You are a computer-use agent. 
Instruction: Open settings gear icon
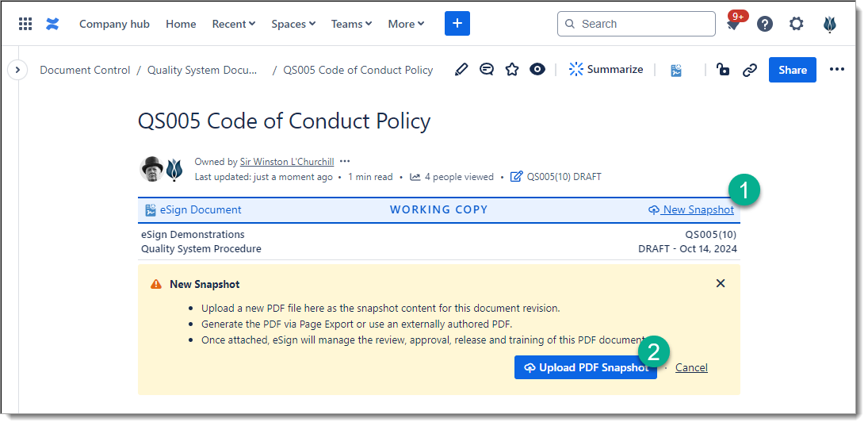[x=797, y=24]
